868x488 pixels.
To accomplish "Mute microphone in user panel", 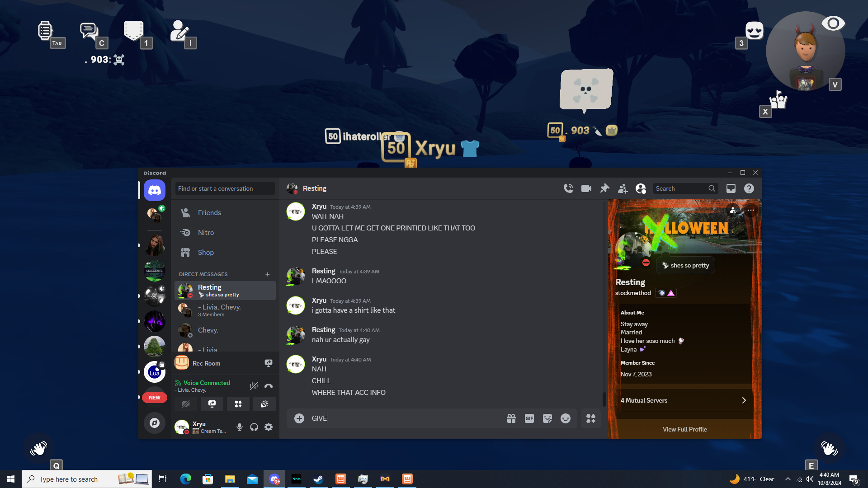I will [x=240, y=427].
